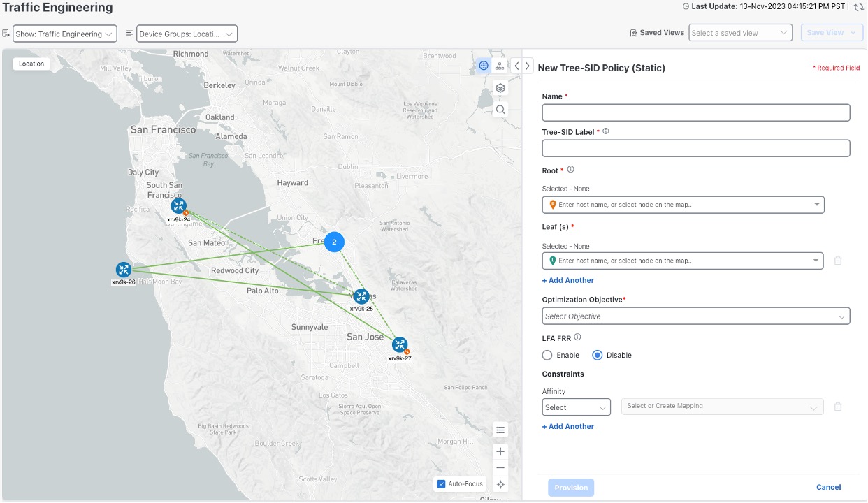868x503 pixels.
Task: Enable LFA FRR radio button
Action: click(547, 355)
